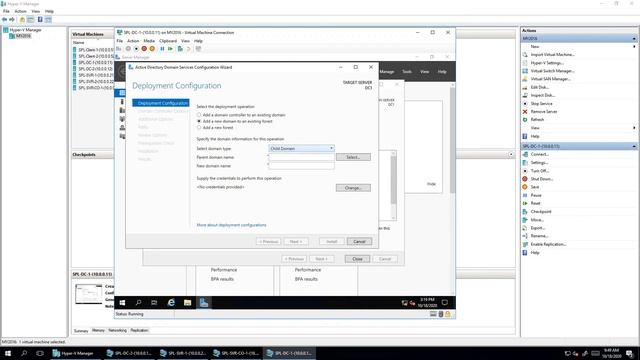This screenshot has width=640, height=360.
Task: Click Stop Service action
Action: click(541, 104)
